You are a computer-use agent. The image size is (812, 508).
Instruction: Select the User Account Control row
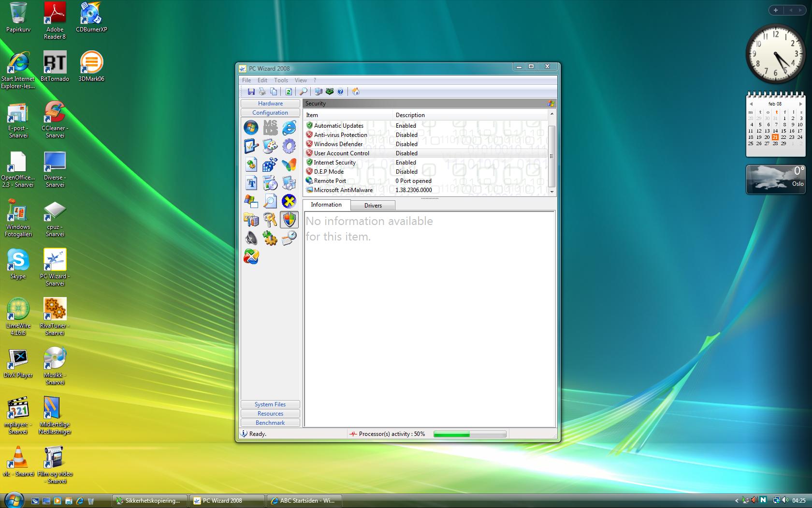tap(426, 153)
